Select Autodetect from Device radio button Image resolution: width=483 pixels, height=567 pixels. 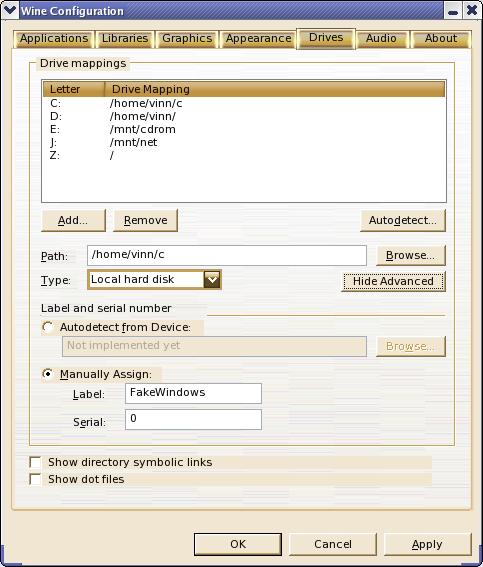click(48, 327)
